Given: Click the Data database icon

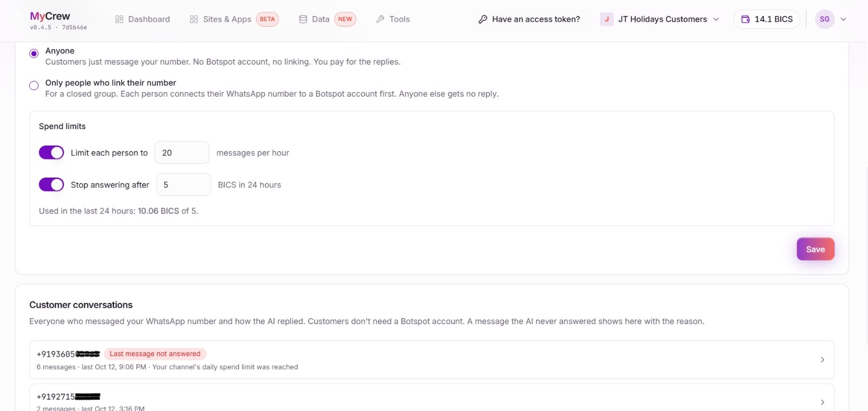Looking at the screenshot, I should click(x=303, y=19).
